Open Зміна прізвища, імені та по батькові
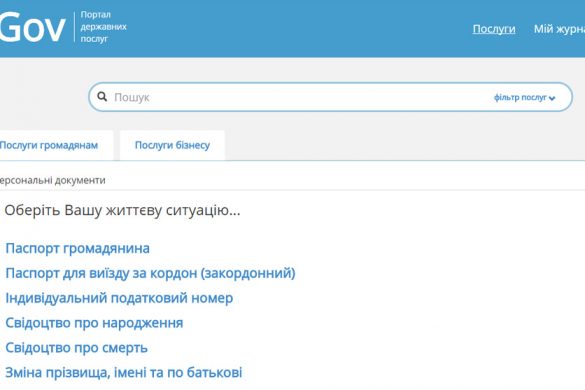 (123, 372)
